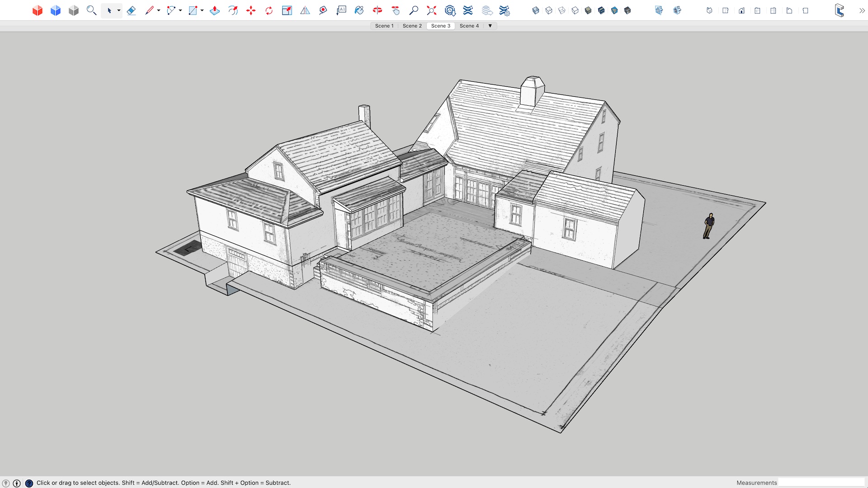Select the Move tool

(x=251, y=10)
